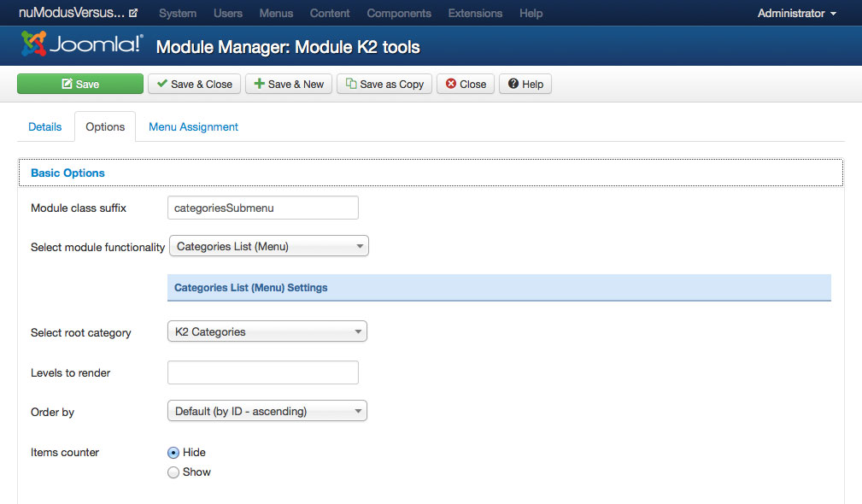Select the Hide option for Items counter
Image resolution: width=862 pixels, height=504 pixels.
click(x=173, y=452)
